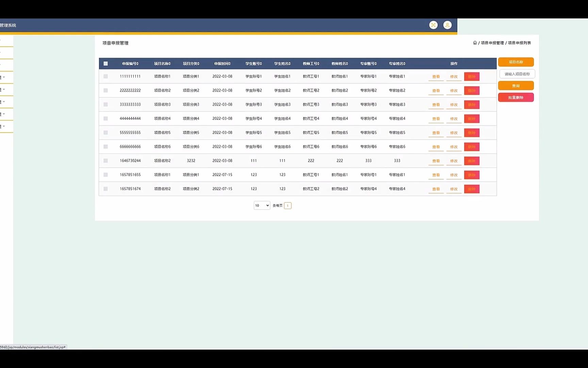This screenshot has height=368, width=588.
Task: Open the rows-per-page dropdown showing 10
Action: 262,205
